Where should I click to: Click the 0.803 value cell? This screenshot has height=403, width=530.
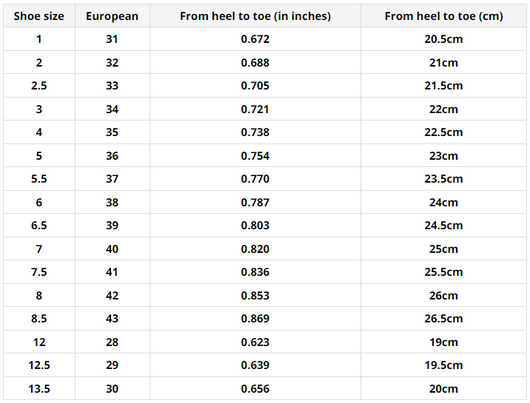pos(255,226)
